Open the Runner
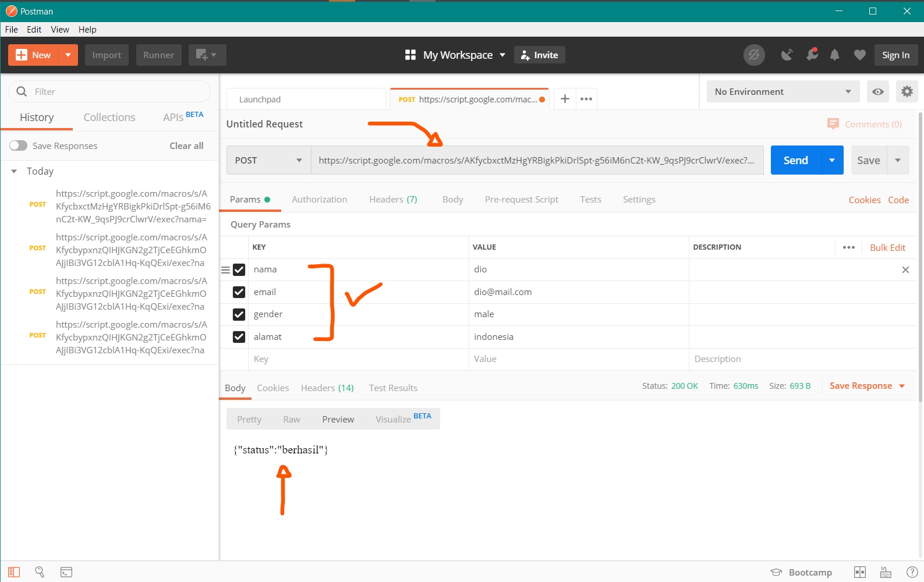The width and height of the screenshot is (924, 582). tap(158, 55)
